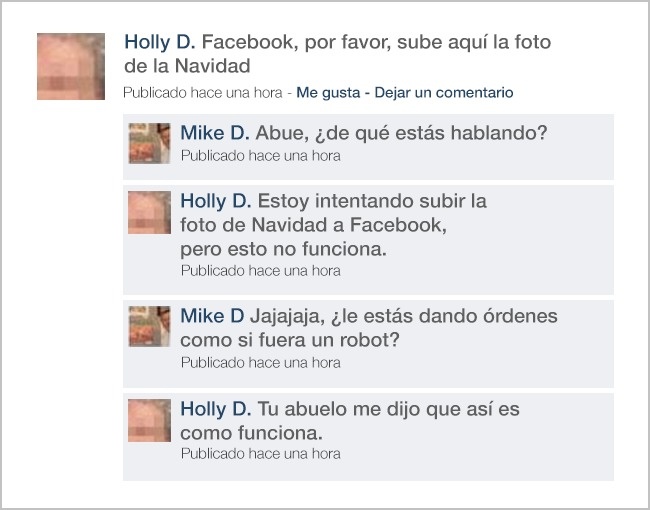Click timestamp under 'como si fuera un robot?'

(261, 363)
